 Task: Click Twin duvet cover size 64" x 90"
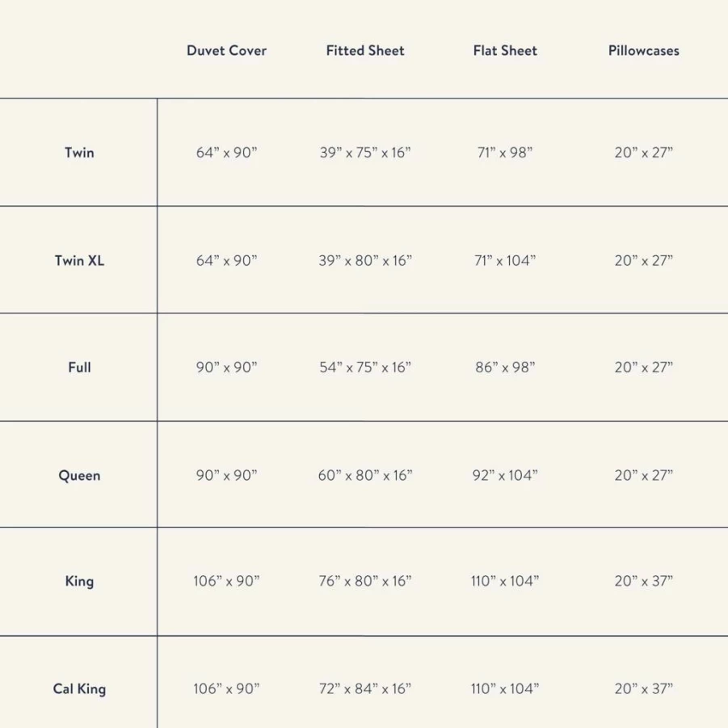click(226, 152)
